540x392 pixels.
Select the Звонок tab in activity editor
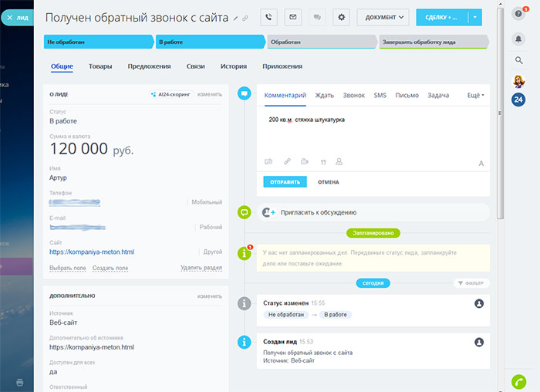click(354, 96)
